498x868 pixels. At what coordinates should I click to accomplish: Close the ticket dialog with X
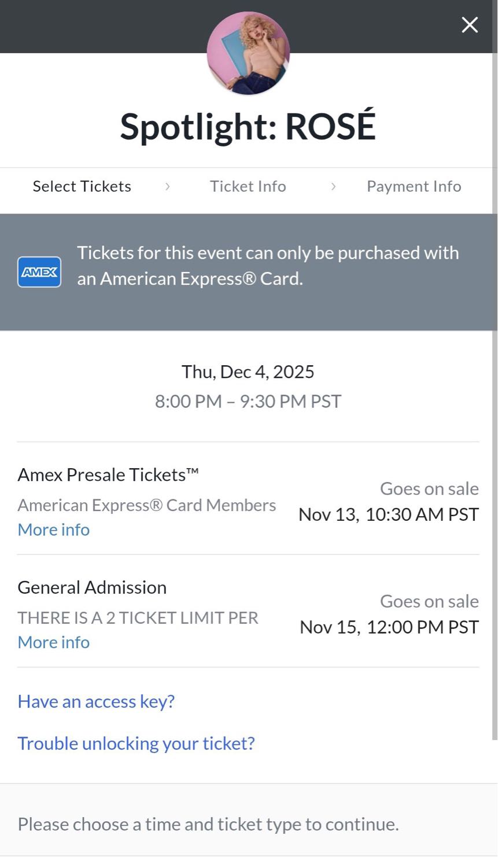coord(470,25)
